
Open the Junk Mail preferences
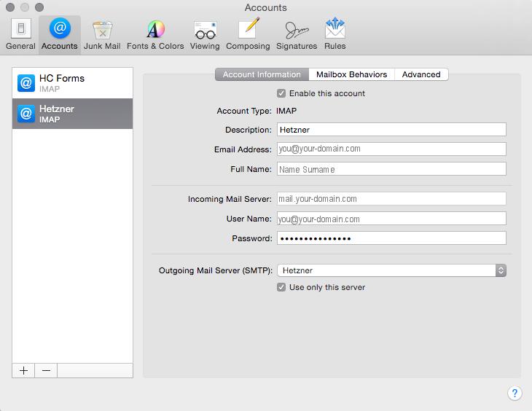(x=102, y=34)
